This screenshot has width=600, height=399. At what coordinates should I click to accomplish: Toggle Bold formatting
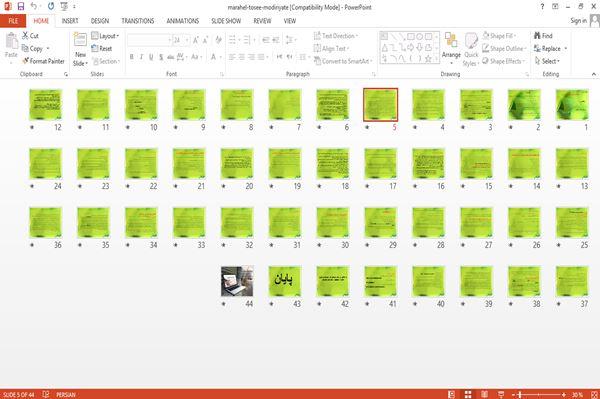point(132,57)
